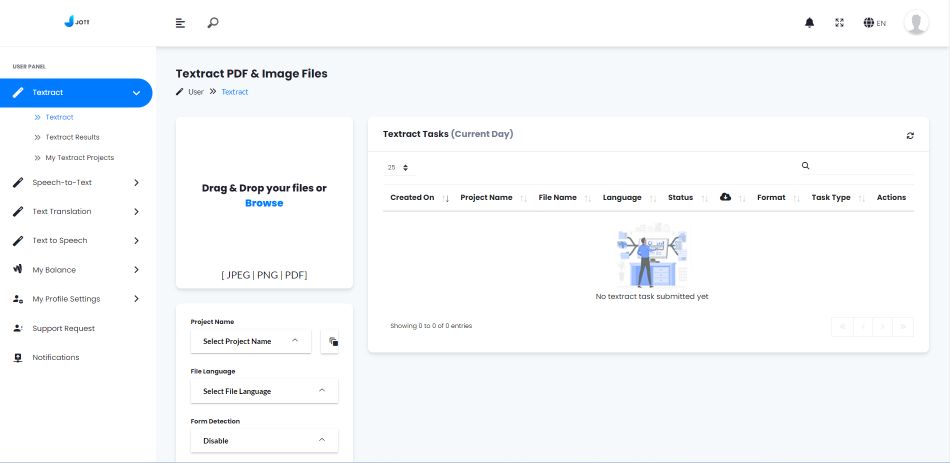
Task: Open the user avatar profile menu
Action: pyautogui.click(x=915, y=23)
